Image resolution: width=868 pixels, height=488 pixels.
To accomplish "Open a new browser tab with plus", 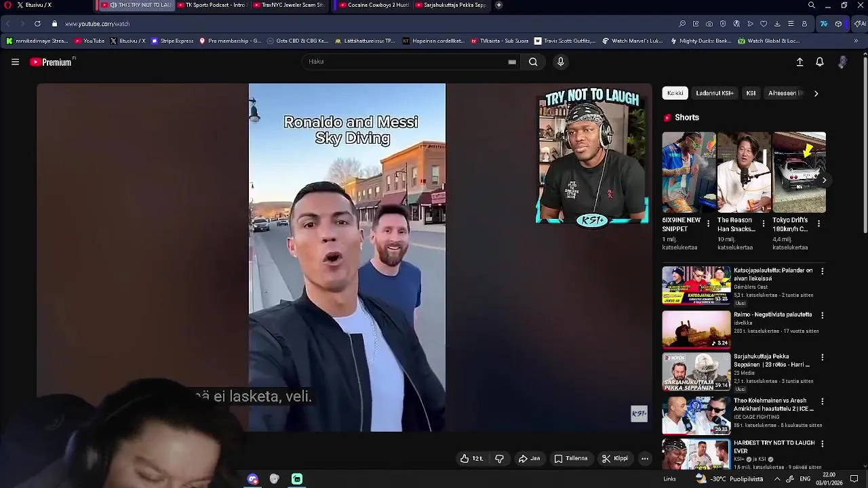I will (498, 5).
